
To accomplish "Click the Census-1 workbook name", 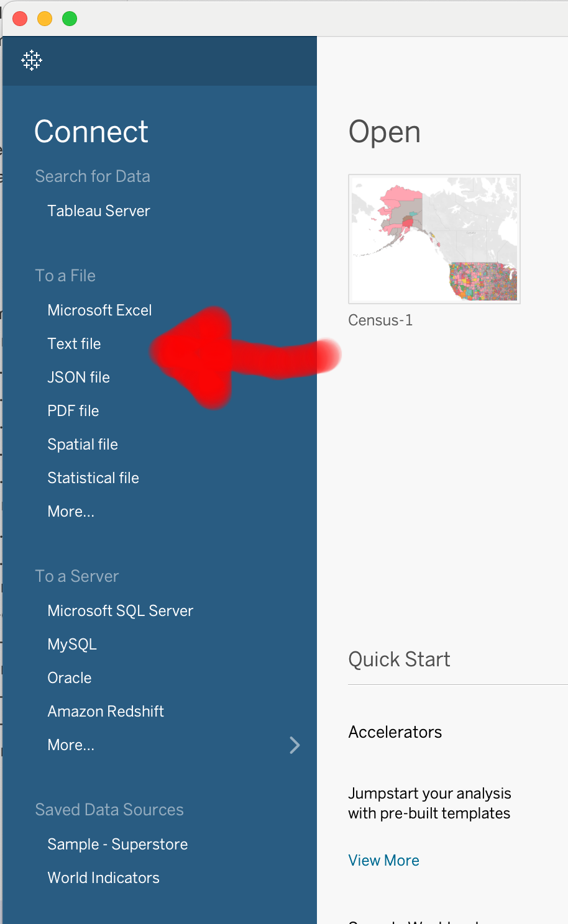I will pyautogui.click(x=380, y=320).
